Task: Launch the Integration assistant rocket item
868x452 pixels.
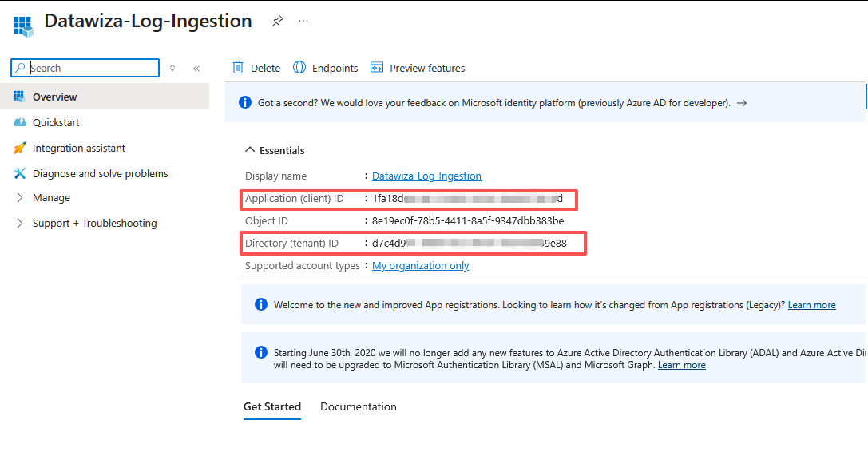Action: coord(20,148)
